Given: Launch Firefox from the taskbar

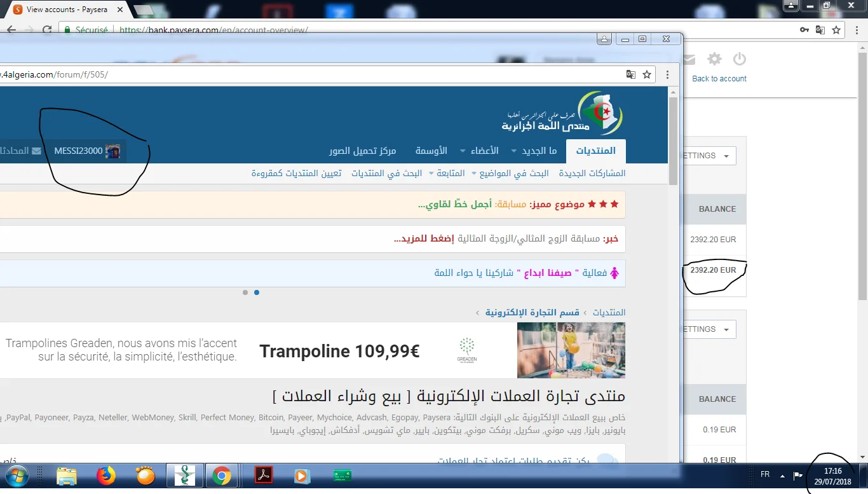Looking at the screenshot, I should point(106,476).
